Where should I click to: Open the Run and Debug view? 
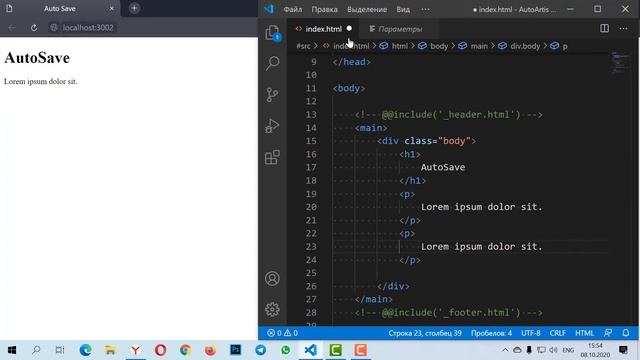click(x=272, y=126)
